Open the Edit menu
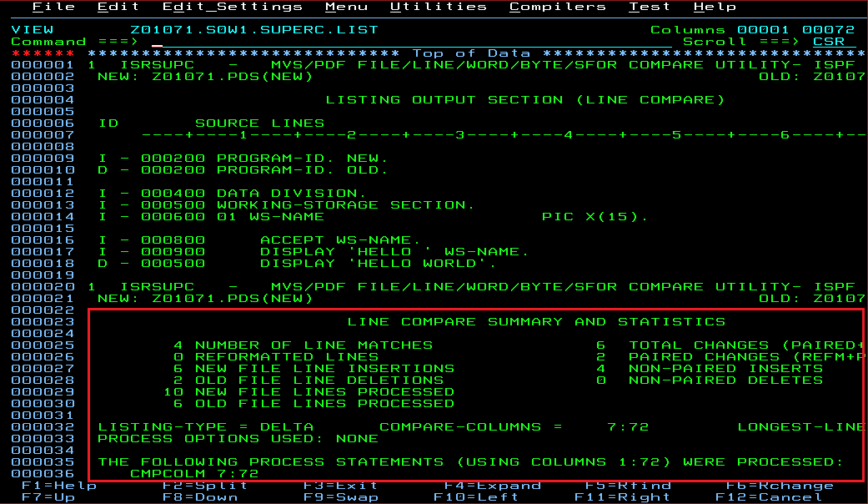This screenshot has height=504, width=868. (118, 7)
